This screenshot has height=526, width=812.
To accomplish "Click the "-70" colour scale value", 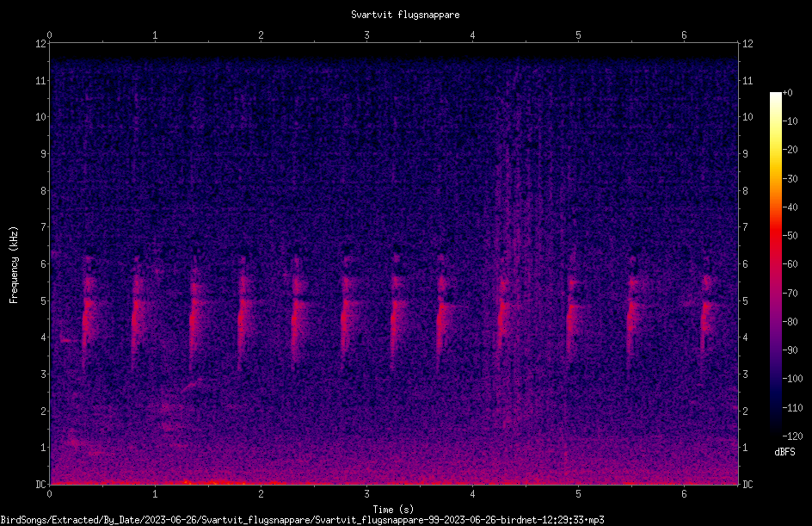I will [790, 294].
